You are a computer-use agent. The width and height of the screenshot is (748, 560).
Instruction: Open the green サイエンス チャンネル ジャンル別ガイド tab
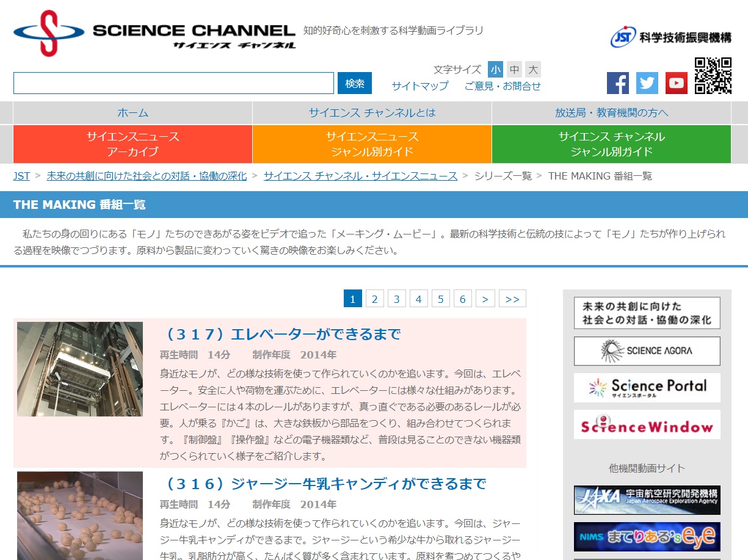click(x=611, y=144)
